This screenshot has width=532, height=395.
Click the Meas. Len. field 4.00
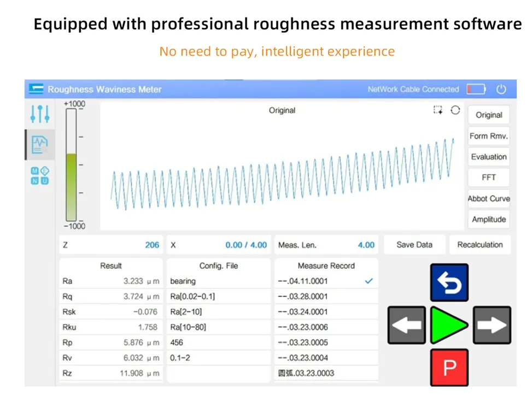326,245
